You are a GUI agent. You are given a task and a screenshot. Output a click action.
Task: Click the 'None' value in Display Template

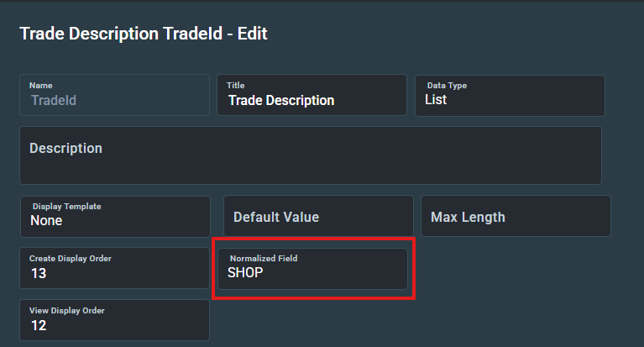coord(46,221)
